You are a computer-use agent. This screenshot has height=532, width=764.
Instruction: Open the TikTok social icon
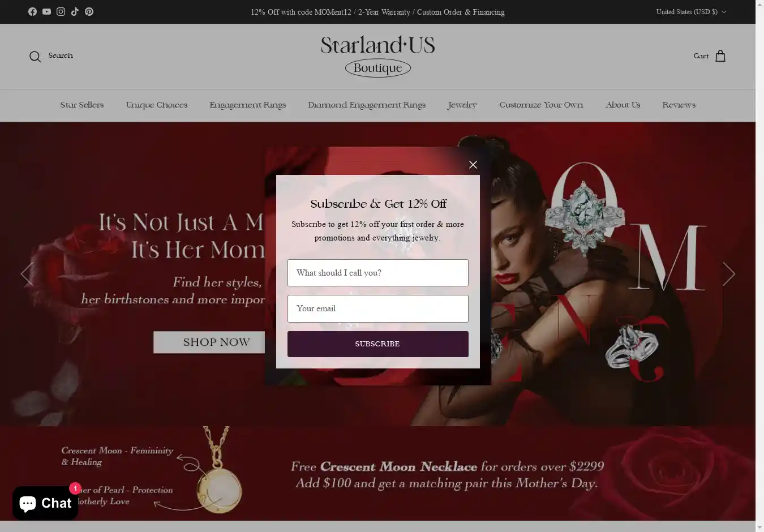[75, 12]
